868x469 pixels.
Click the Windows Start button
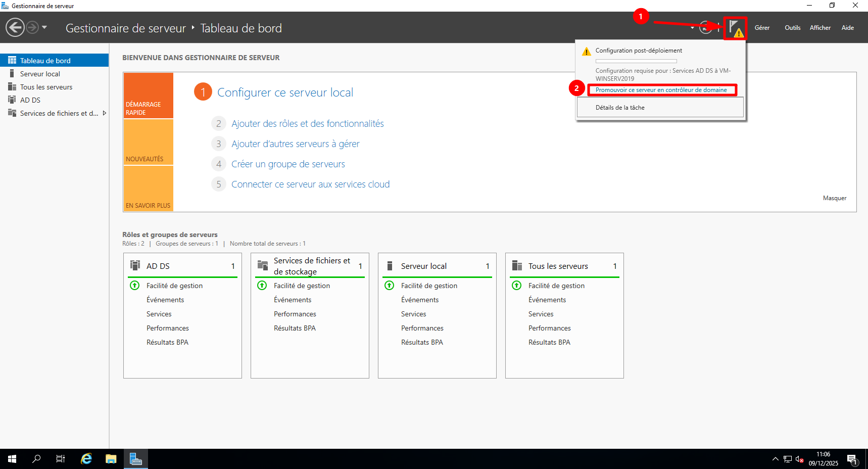click(12, 459)
